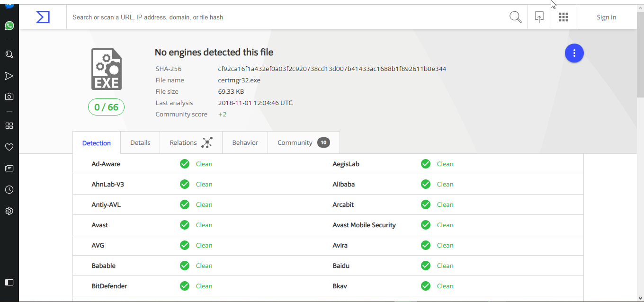Open the +2 community score link

[x=222, y=114]
